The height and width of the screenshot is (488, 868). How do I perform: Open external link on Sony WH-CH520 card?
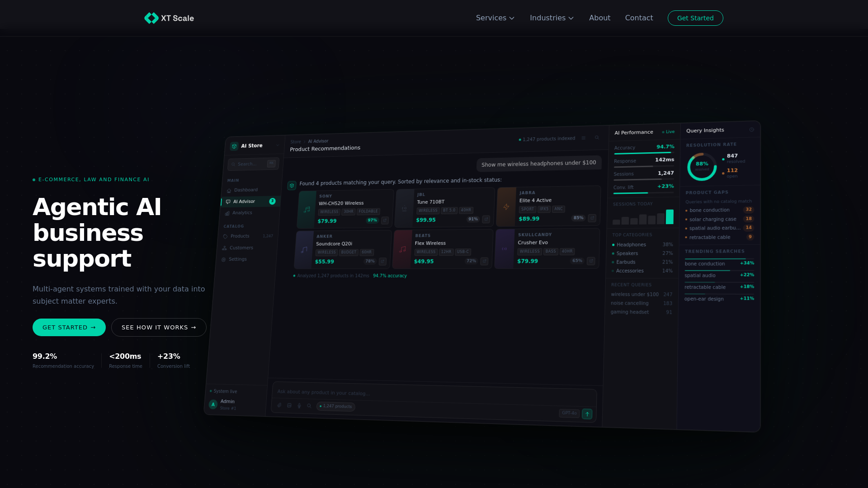(385, 221)
